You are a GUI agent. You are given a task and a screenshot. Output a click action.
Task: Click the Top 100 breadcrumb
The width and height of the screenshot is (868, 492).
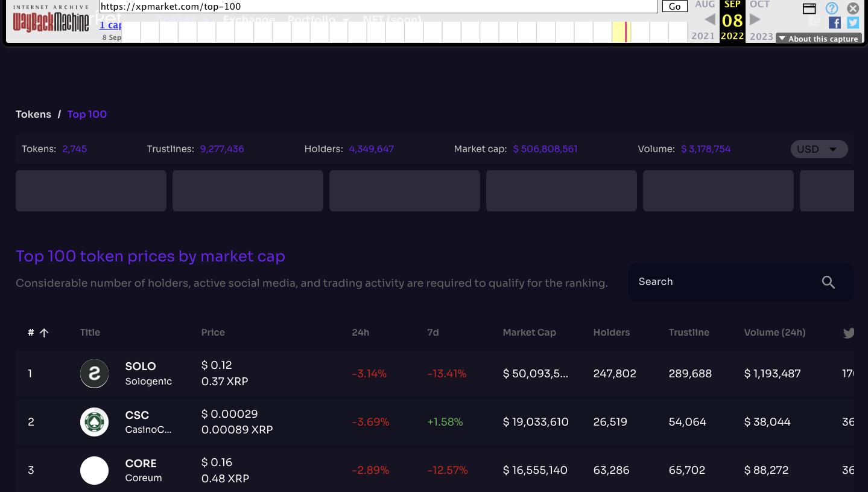(87, 114)
